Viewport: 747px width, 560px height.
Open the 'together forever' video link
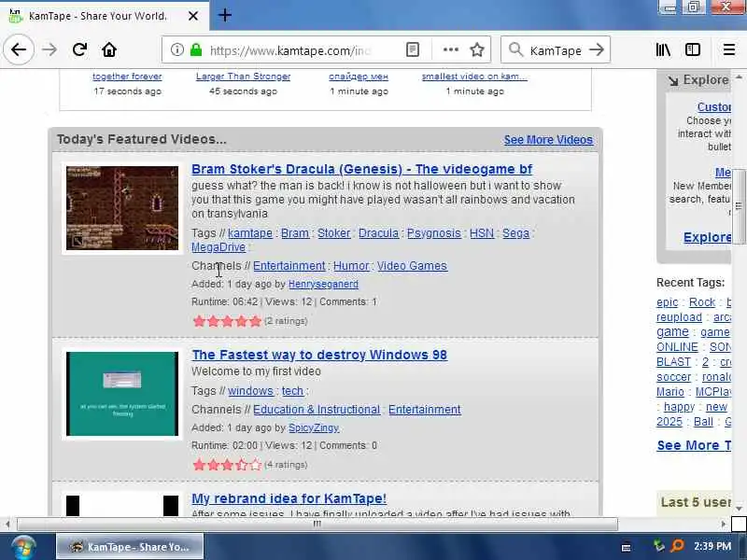[x=127, y=77]
